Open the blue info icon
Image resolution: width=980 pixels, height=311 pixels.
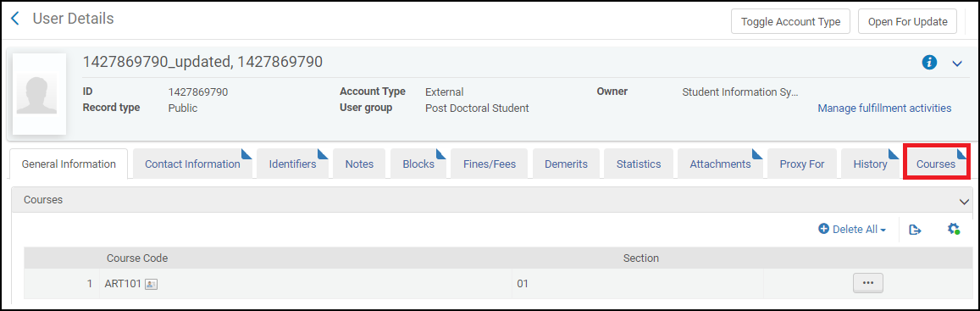click(929, 63)
